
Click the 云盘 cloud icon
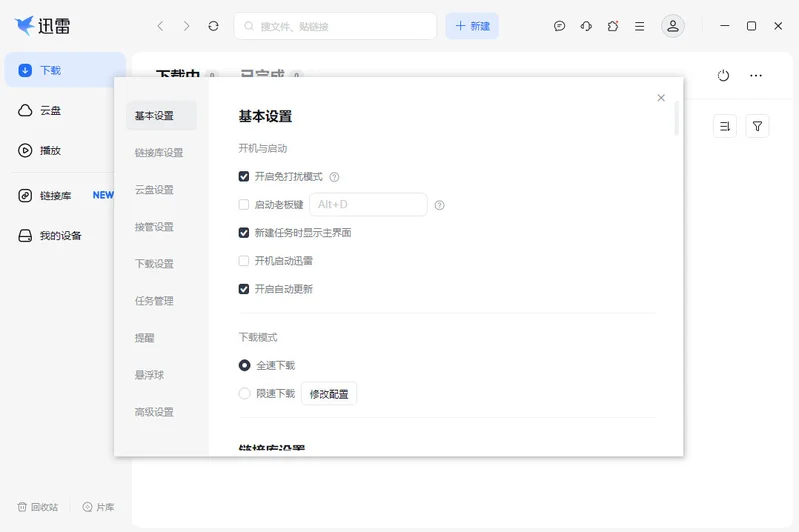coord(25,110)
